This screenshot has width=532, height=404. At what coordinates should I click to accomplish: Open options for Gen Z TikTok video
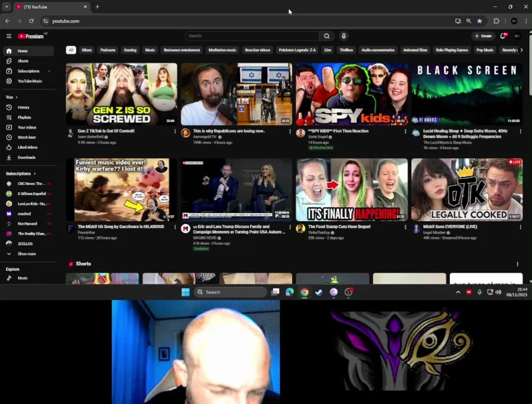175,131
